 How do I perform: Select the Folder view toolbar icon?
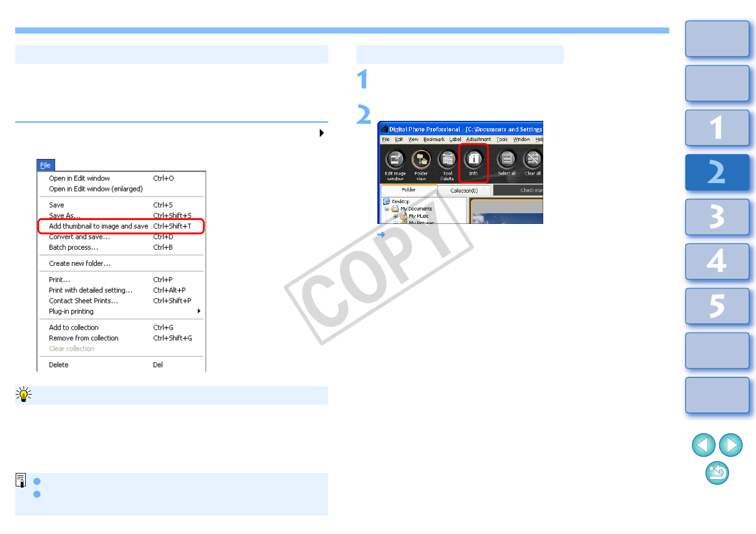coord(421,160)
